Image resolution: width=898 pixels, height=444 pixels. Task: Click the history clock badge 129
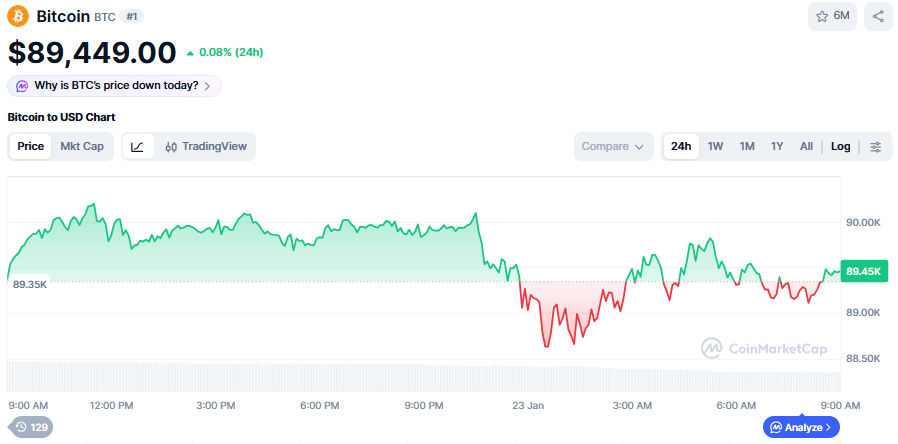tap(30, 427)
